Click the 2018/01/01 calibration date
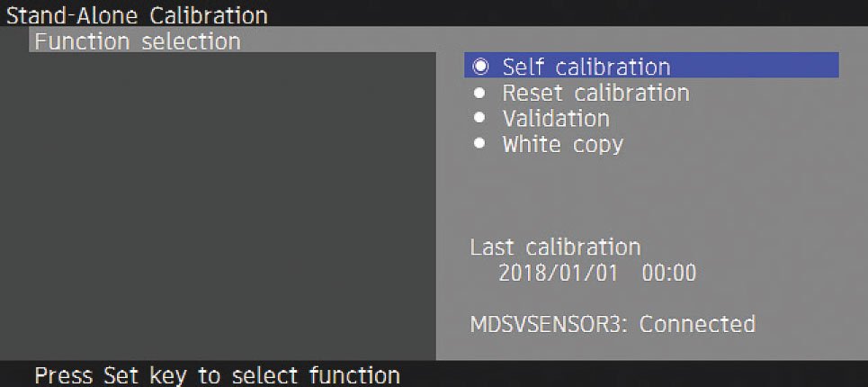Image resolution: width=868 pixels, height=387 pixels. [558, 273]
